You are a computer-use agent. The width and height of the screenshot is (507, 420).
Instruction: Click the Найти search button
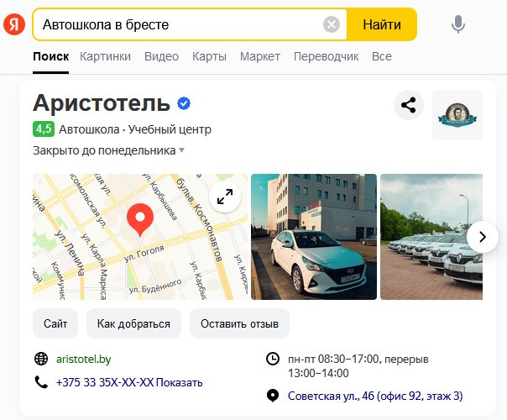point(382,24)
